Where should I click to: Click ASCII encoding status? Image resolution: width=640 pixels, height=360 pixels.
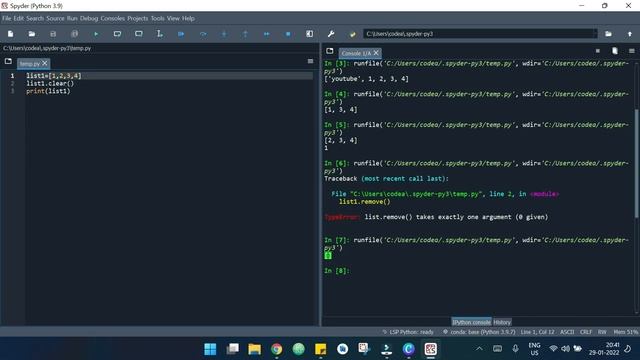(567, 332)
